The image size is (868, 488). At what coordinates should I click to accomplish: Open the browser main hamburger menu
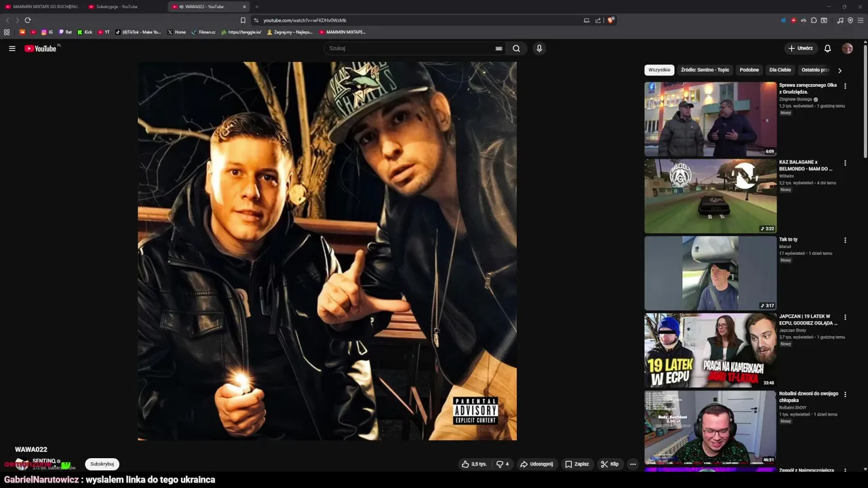(861, 20)
